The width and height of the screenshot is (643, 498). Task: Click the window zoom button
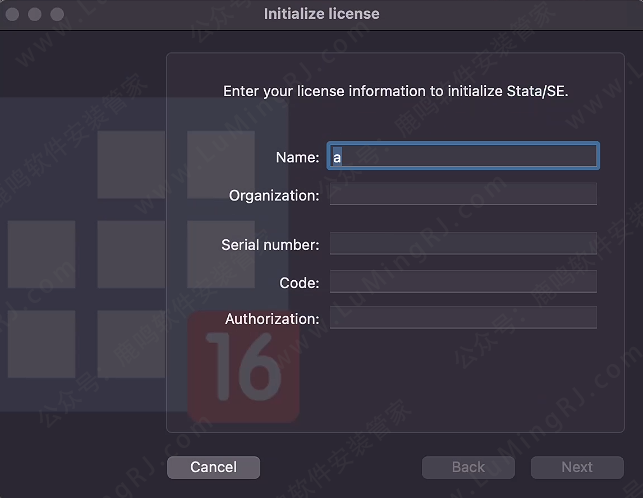(57, 14)
